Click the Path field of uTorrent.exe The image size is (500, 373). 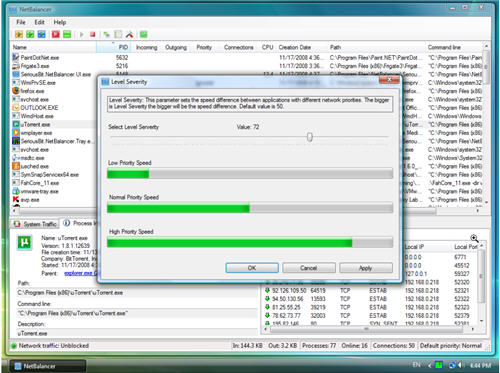point(137,292)
